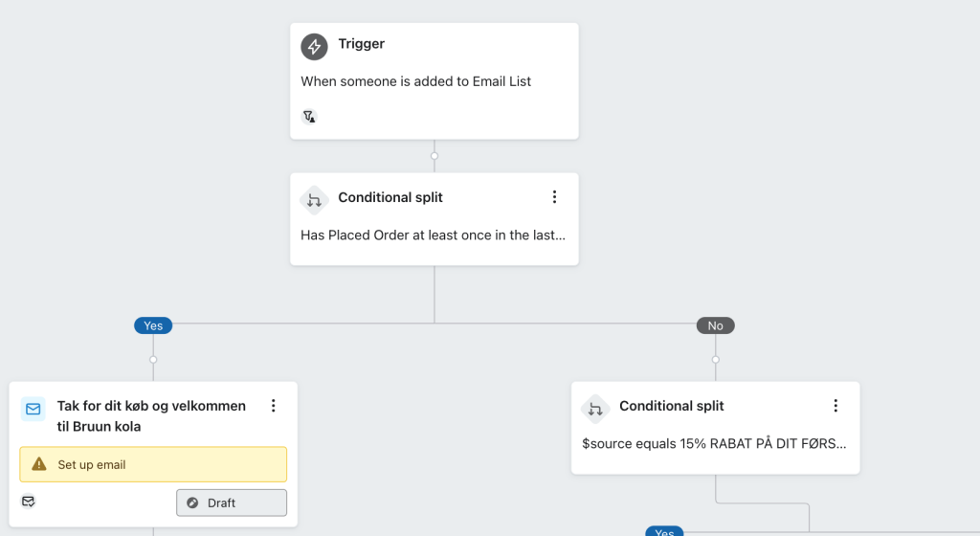980x536 pixels.
Task: Click the Trigger lightning bolt icon
Action: pos(314,47)
